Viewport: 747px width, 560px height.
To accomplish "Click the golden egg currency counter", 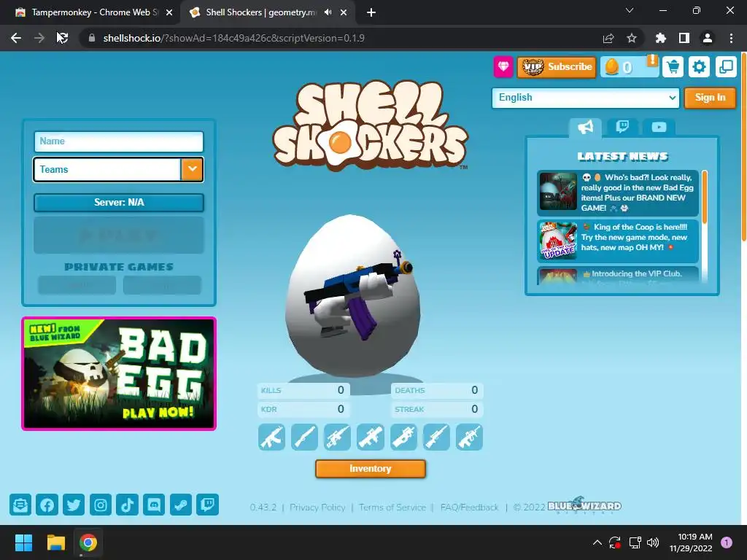I will [624, 67].
